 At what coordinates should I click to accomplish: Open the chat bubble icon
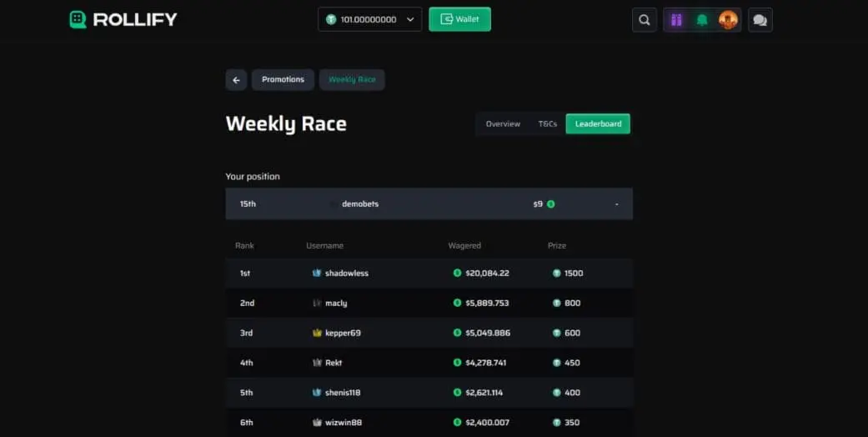pos(760,20)
